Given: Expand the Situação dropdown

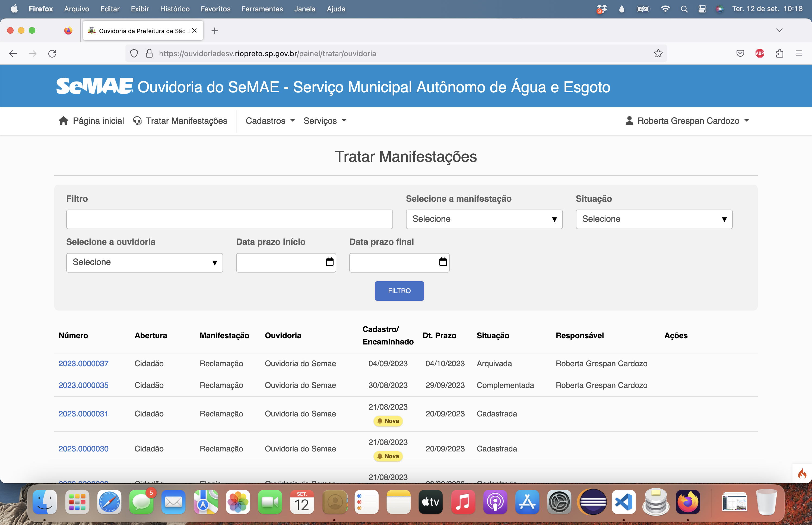Looking at the screenshot, I should [654, 219].
